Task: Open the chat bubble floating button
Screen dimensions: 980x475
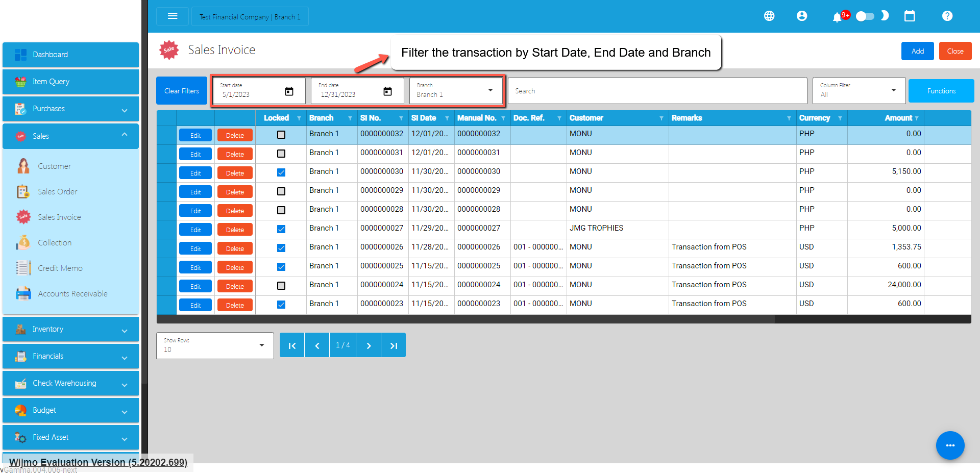Action: click(950, 445)
